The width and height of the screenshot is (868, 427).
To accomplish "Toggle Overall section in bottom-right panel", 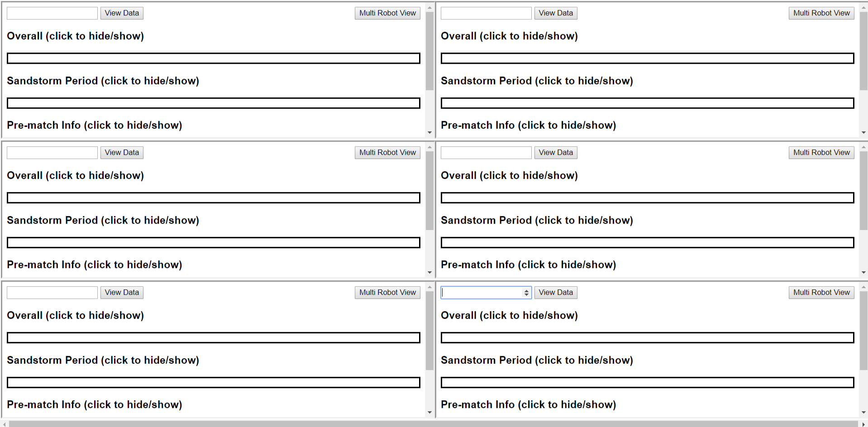I will tap(509, 316).
